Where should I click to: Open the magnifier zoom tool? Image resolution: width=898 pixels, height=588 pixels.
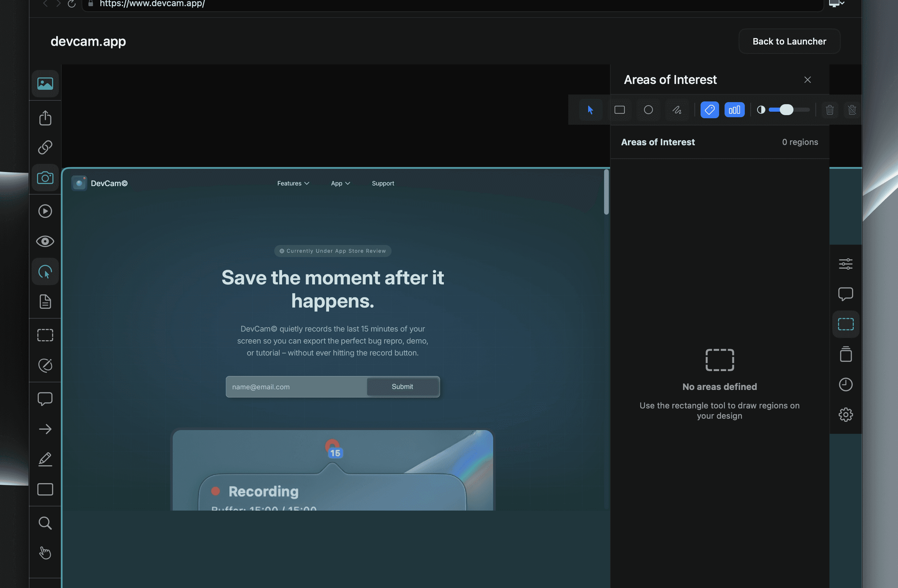(x=45, y=523)
